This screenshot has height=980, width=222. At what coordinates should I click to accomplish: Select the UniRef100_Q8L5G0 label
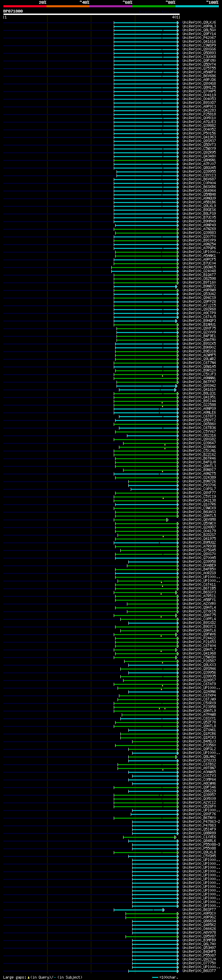pos(199,30)
